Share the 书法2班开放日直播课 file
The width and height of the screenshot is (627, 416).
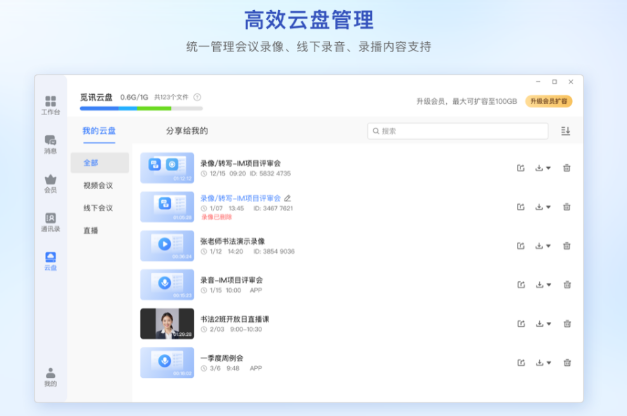[x=521, y=324]
